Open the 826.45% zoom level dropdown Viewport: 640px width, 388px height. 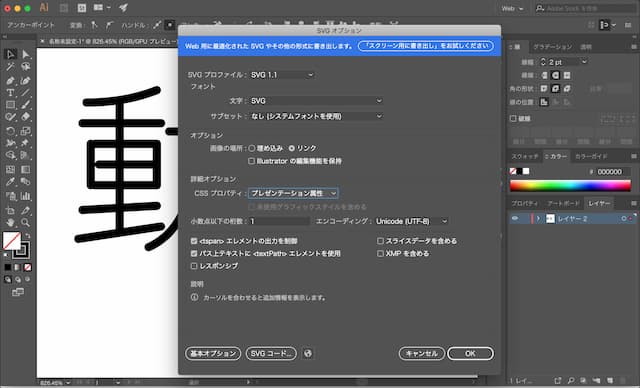(68, 383)
